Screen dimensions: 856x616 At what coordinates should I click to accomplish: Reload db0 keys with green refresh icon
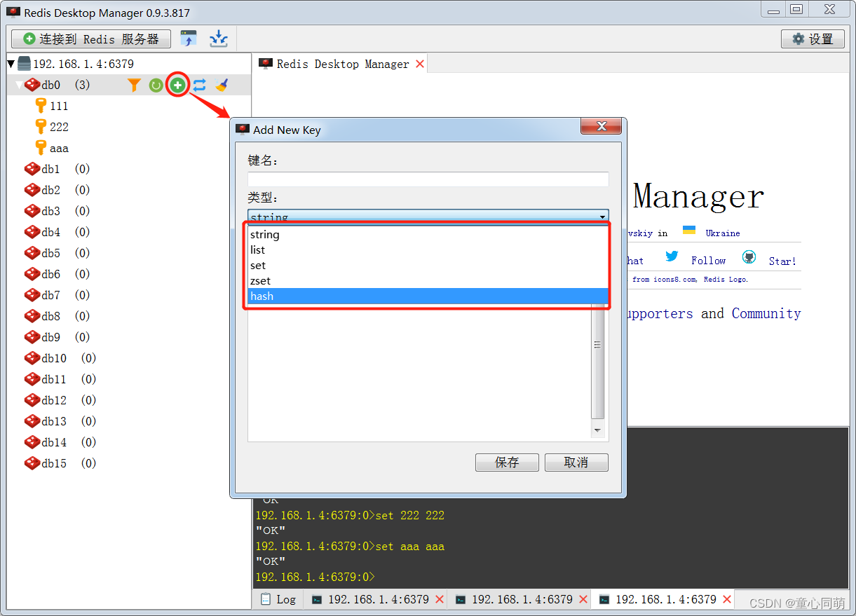pyautogui.click(x=156, y=85)
